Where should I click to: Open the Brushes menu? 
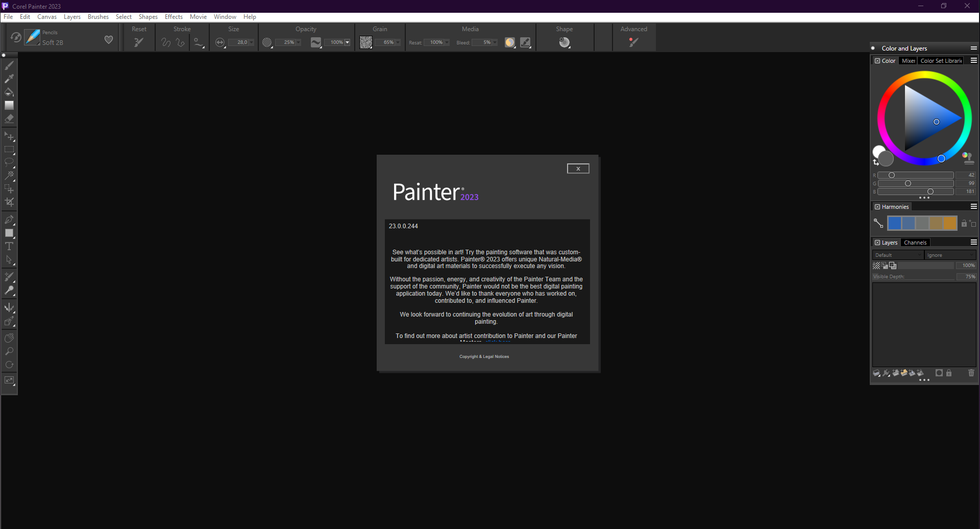click(98, 17)
